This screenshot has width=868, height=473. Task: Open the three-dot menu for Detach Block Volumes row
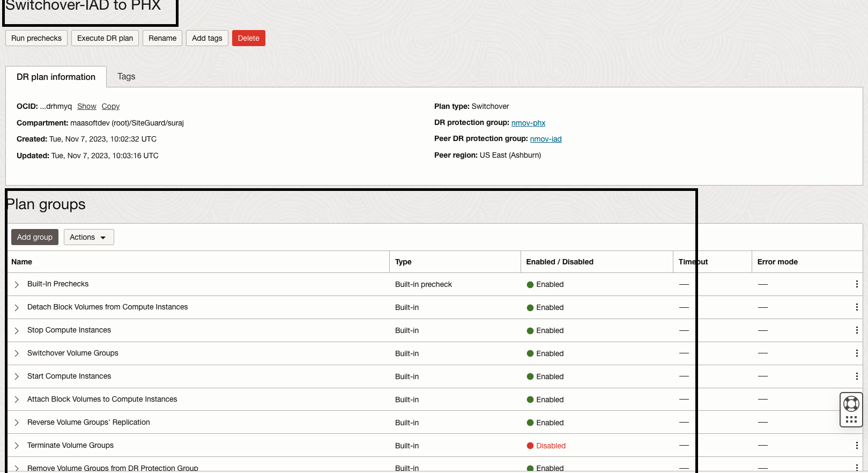857,307
